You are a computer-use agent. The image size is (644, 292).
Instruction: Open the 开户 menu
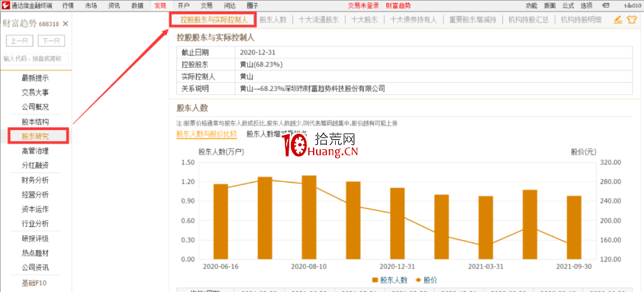coord(184,5)
